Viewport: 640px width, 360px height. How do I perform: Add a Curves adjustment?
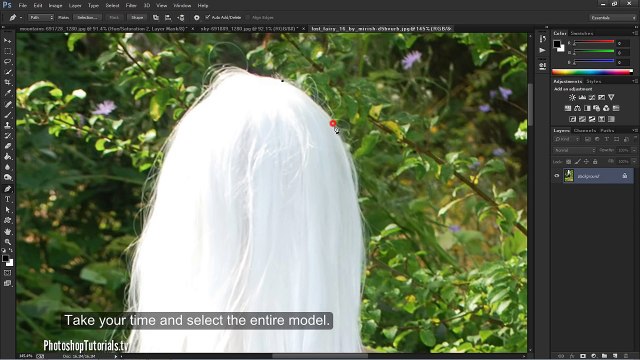(x=592, y=98)
